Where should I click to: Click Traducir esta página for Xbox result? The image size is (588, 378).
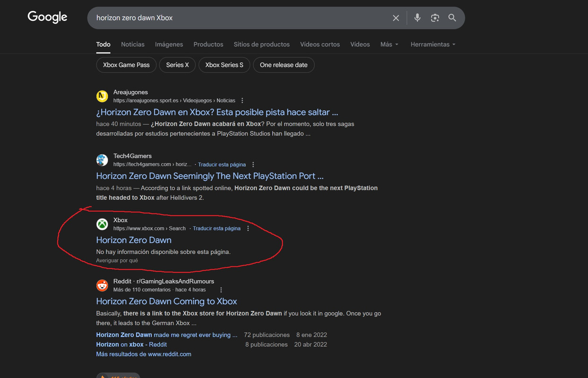[216, 229]
